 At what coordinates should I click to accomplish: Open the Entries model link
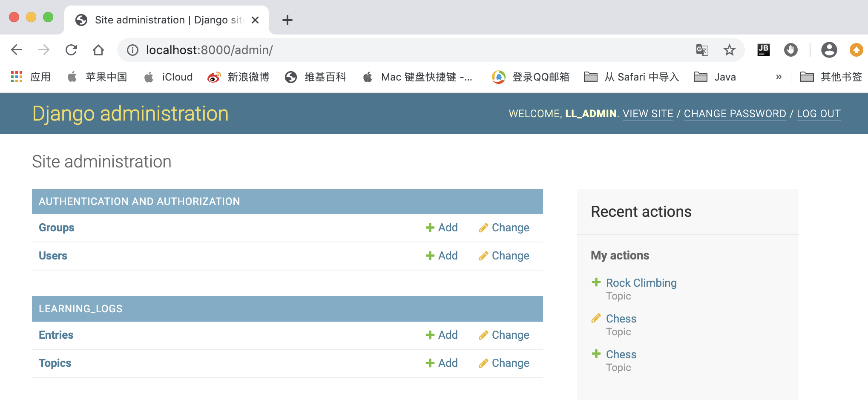tap(56, 335)
